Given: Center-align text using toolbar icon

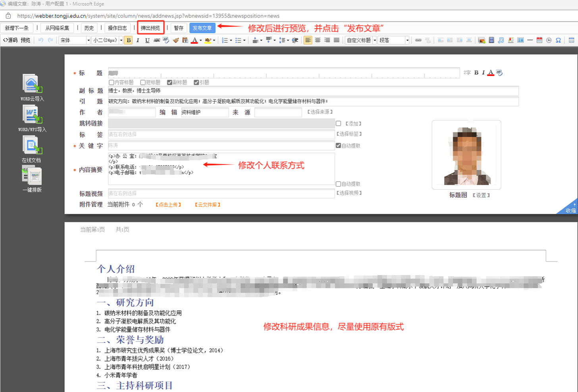Looking at the screenshot, I should point(318,40).
